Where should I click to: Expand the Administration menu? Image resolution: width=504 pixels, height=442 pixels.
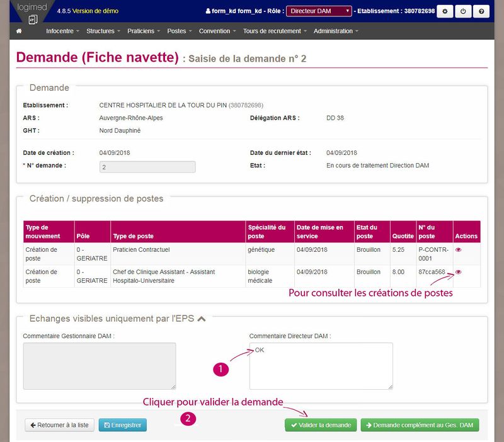click(336, 31)
